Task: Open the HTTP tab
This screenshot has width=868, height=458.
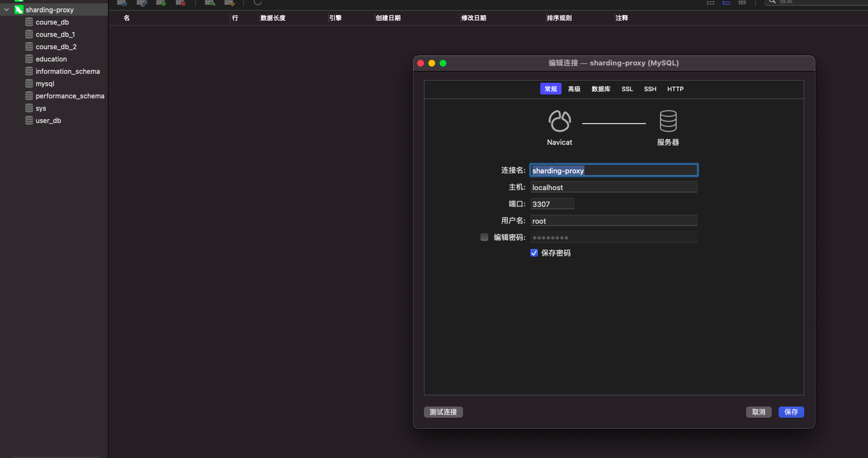Action: (676, 89)
